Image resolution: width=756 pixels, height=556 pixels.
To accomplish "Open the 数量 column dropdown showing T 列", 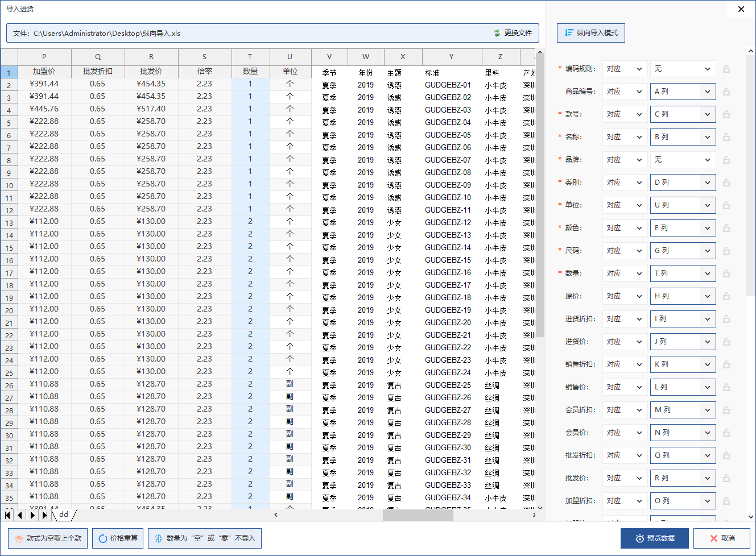I will pyautogui.click(x=683, y=273).
